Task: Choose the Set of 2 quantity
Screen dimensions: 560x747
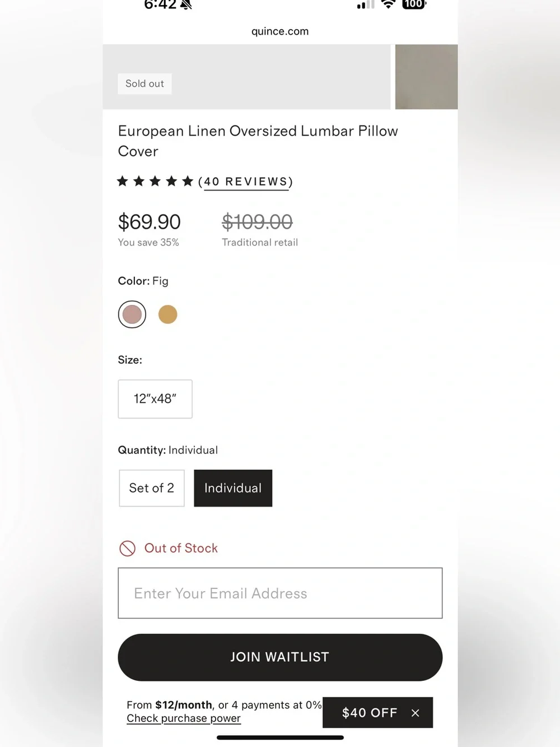Action: (152, 488)
